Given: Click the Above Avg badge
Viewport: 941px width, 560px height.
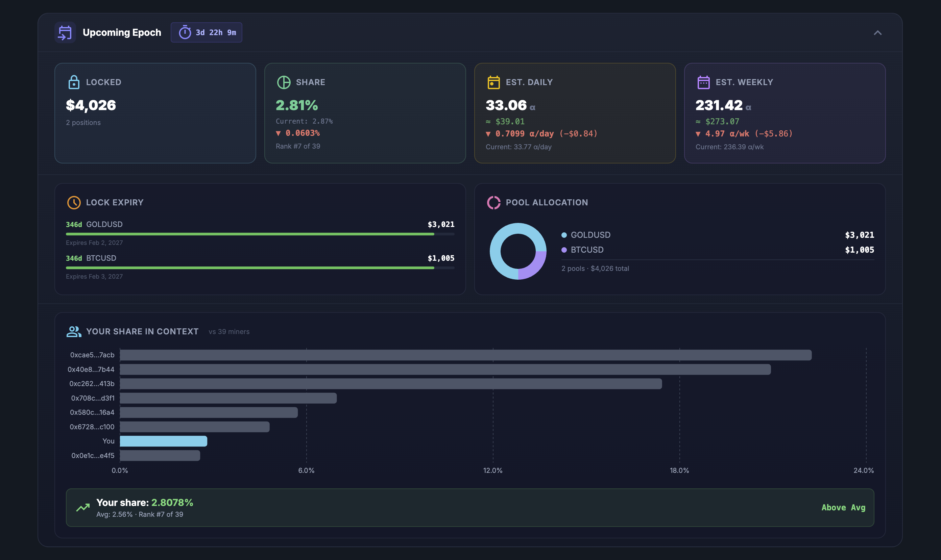Looking at the screenshot, I should (x=843, y=508).
